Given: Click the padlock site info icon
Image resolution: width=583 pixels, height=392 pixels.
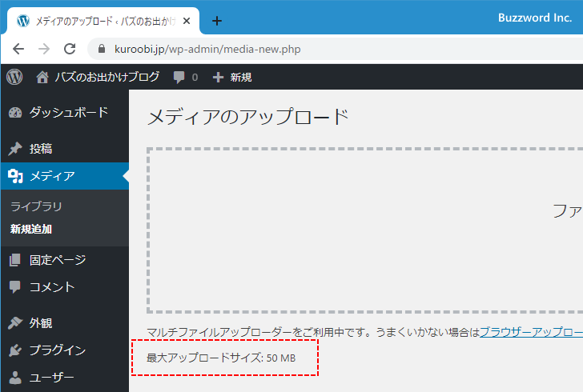Looking at the screenshot, I should tap(102, 49).
